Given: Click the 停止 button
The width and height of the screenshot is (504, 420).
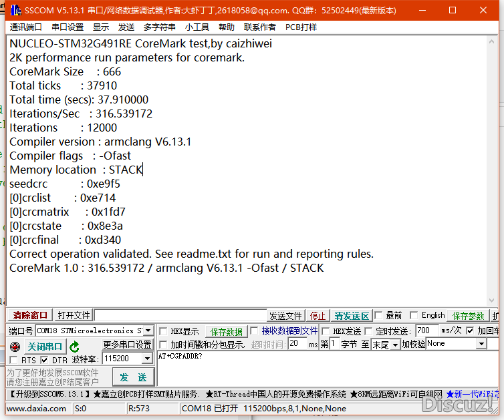Looking at the screenshot, I should 318,316.
